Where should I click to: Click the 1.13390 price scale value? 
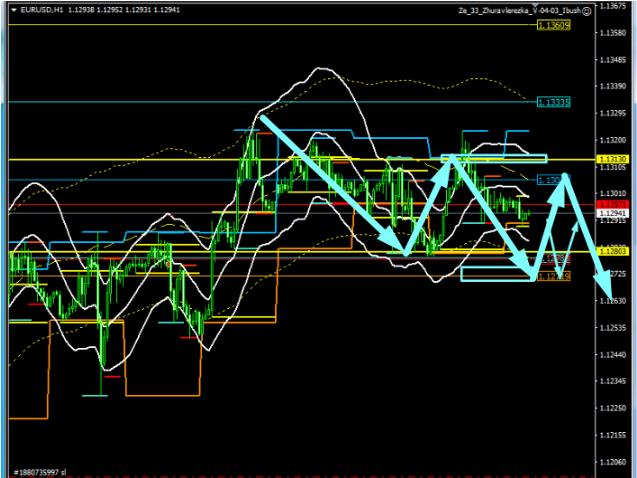click(x=613, y=87)
